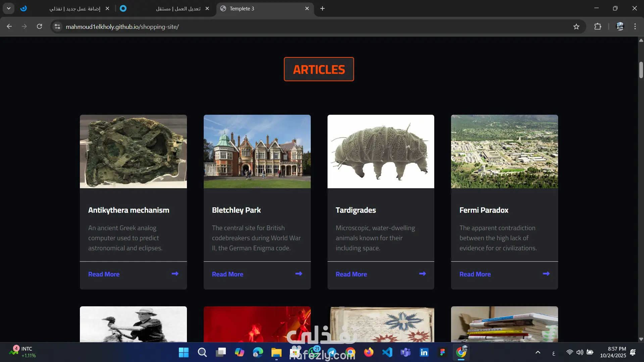
Task: Click the arrow icon on Fermi Paradox card
Action: [x=546, y=274]
